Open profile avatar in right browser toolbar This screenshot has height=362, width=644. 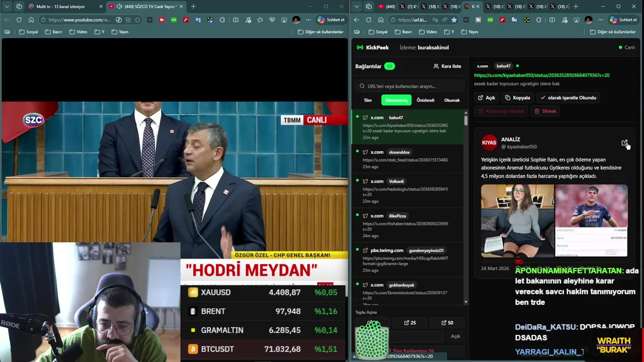click(x=589, y=20)
